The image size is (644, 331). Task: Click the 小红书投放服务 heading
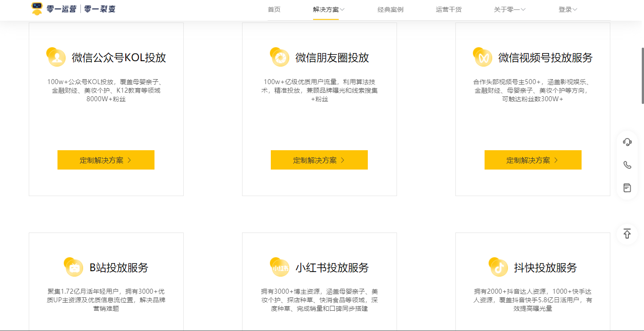pos(332,268)
